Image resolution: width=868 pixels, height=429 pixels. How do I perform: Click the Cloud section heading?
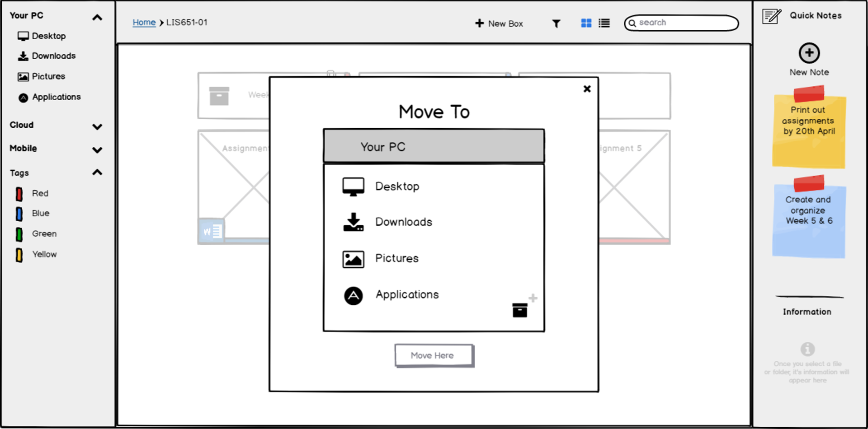(22, 125)
